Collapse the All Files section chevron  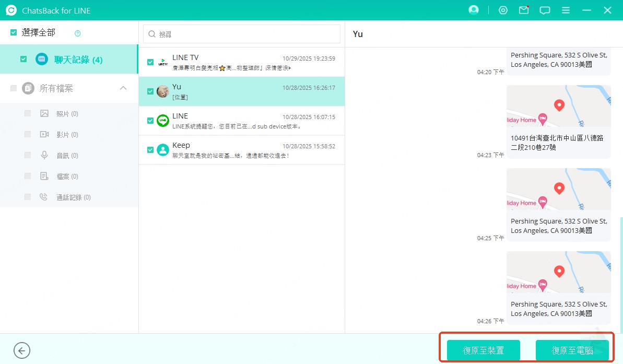tap(123, 88)
